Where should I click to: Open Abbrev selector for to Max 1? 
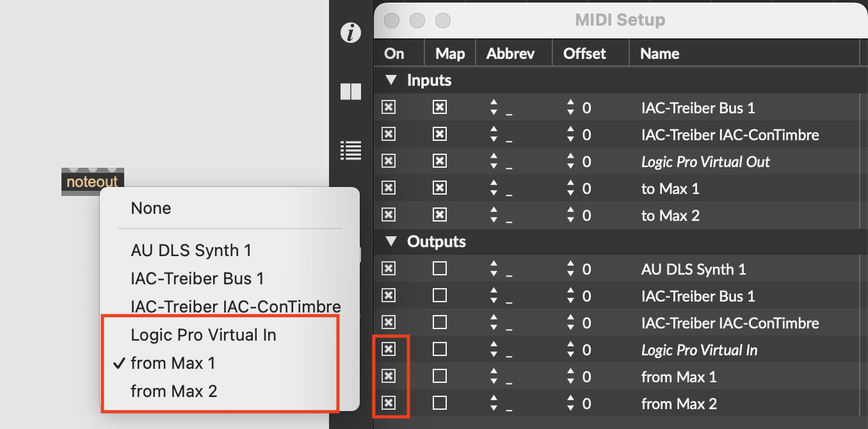494,188
